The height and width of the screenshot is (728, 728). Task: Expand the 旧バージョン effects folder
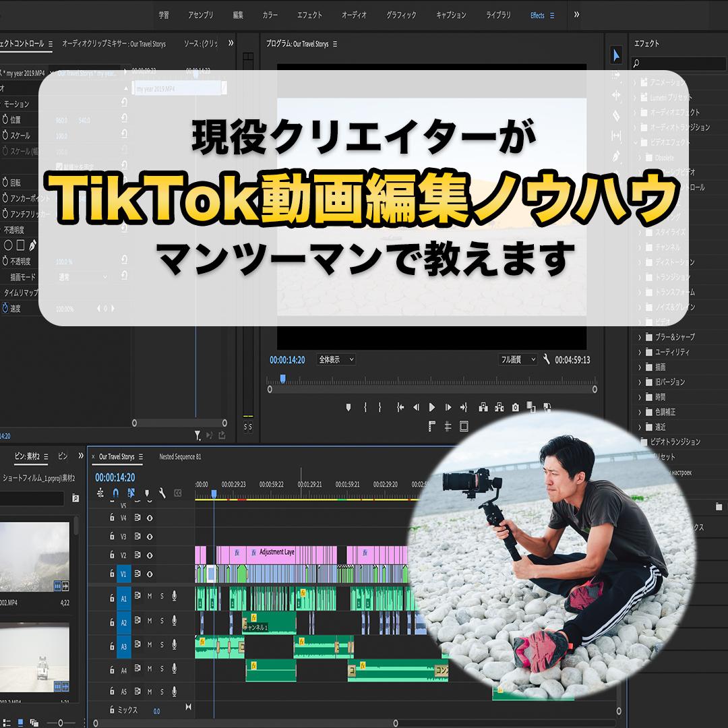[639, 382]
